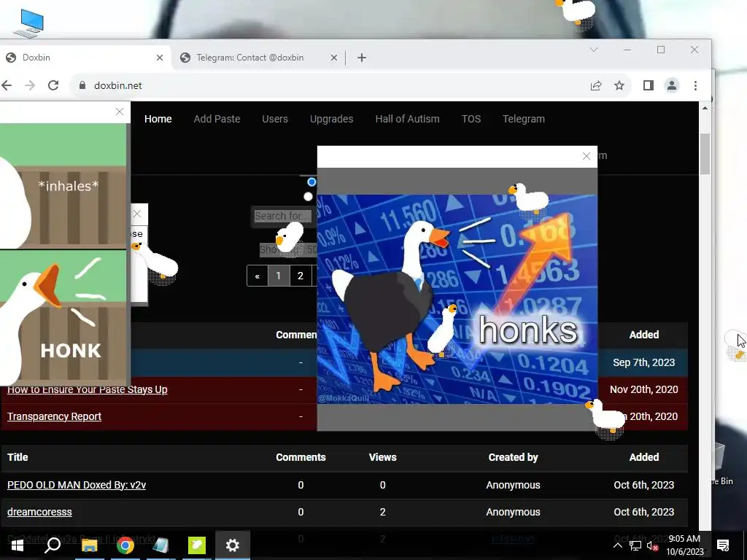The width and height of the screenshot is (747, 560).
Task: Open the notification center
Action: click(x=723, y=545)
